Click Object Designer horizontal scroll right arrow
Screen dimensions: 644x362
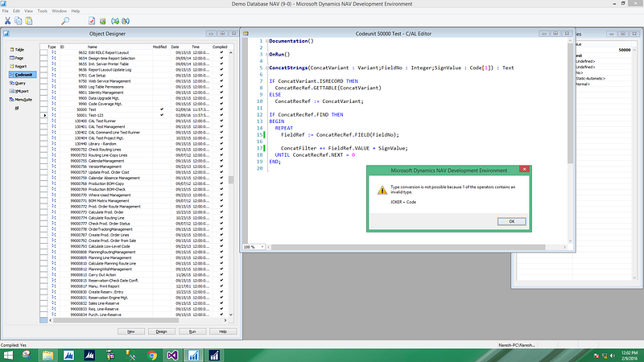[225, 320]
